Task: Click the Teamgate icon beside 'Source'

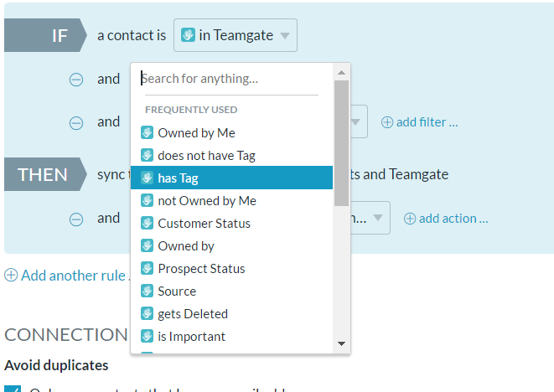Action: [x=147, y=291]
